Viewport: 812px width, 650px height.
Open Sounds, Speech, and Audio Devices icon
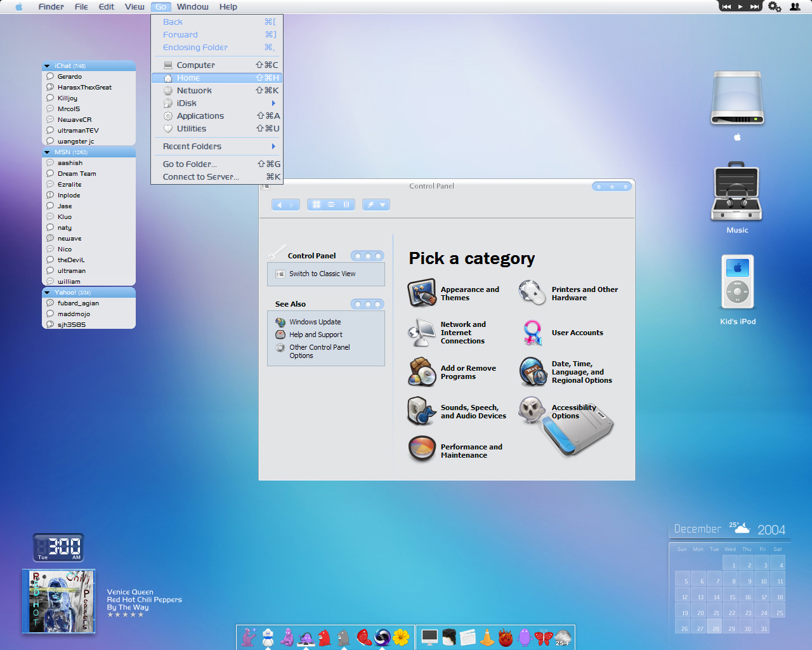pos(422,411)
